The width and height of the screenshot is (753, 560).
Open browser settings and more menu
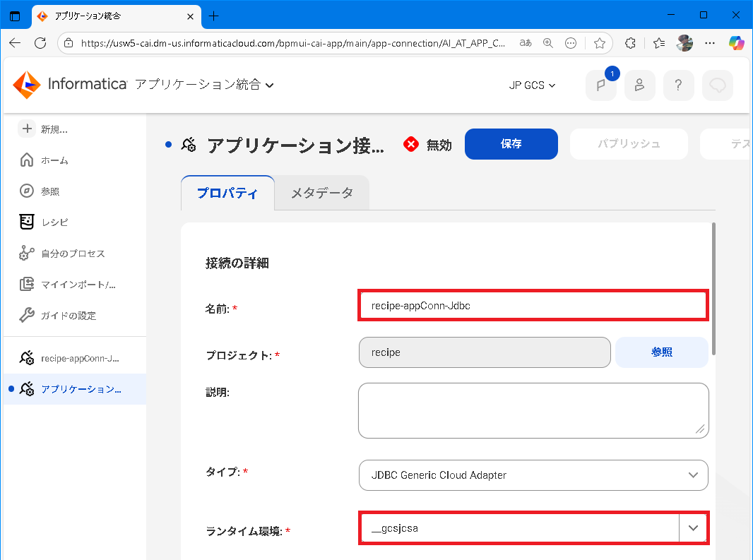tap(710, 43)
